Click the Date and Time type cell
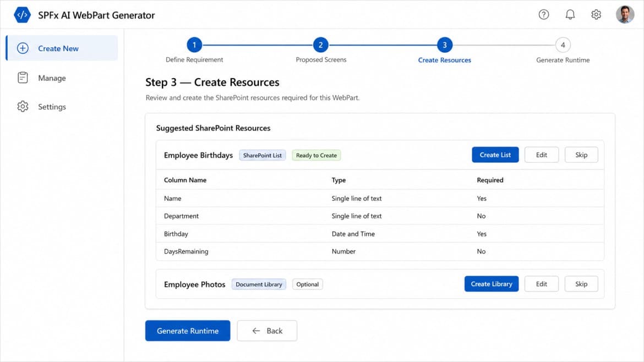Screen dimensions: 644x362 click(x=353, y=234)
